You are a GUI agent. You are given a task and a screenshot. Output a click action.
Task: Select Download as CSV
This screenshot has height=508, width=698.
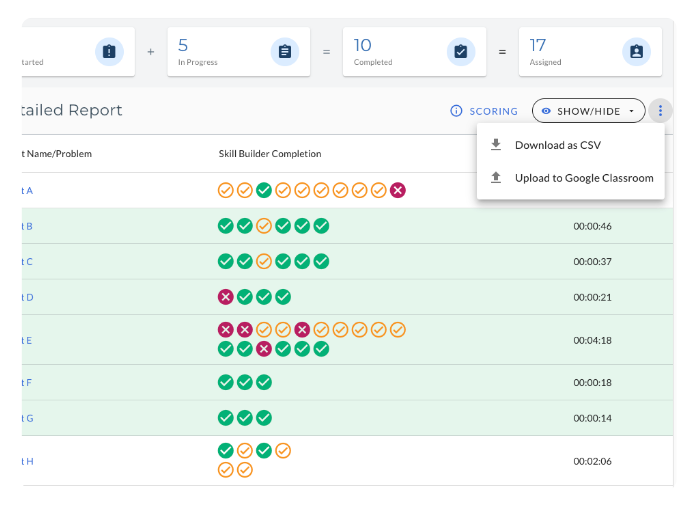[x=571, y=145]
